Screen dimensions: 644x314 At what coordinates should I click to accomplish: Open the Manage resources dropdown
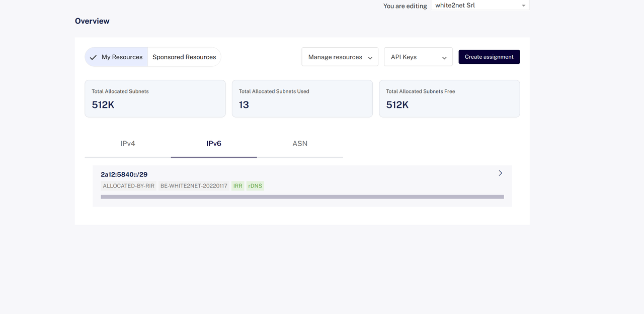(340, 57)
